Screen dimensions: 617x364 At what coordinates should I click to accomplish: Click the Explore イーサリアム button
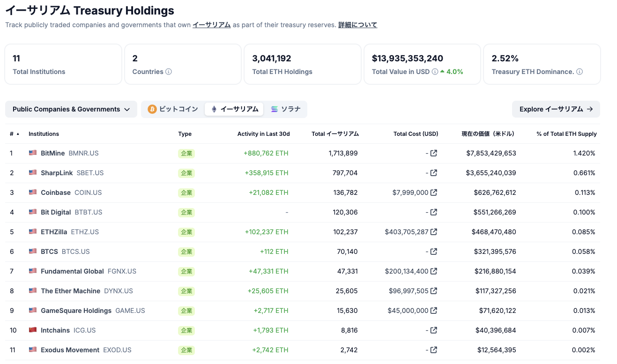556,109
